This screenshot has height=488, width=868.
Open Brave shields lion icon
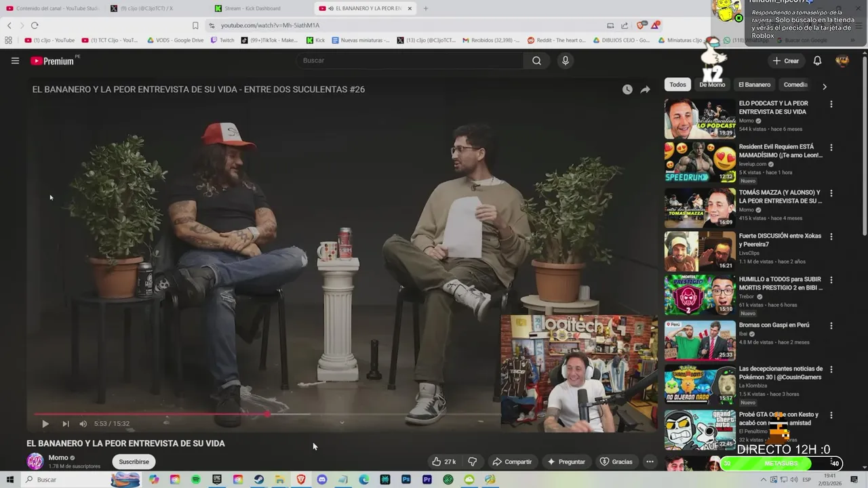pyautogui.click(x=641, y=25)
